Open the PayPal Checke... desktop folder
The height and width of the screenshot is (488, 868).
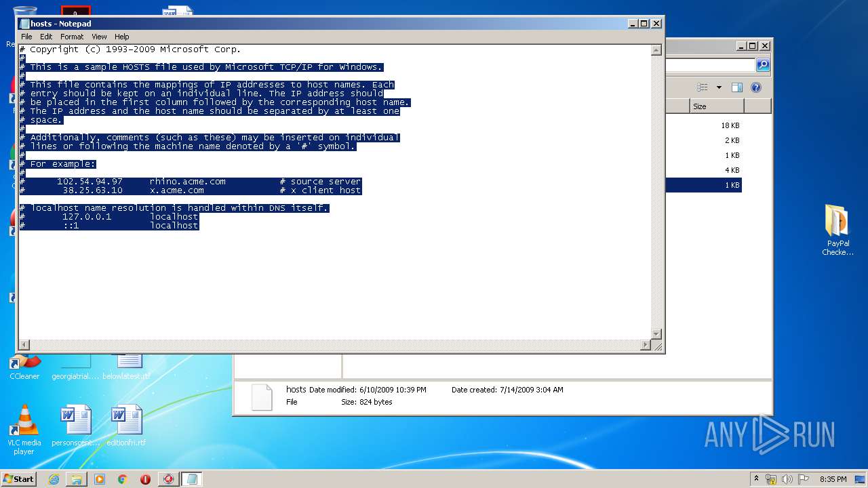click(837, 230)
